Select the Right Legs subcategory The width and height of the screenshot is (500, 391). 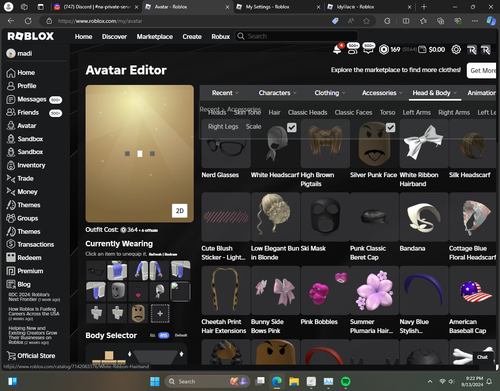click(223, 127)
